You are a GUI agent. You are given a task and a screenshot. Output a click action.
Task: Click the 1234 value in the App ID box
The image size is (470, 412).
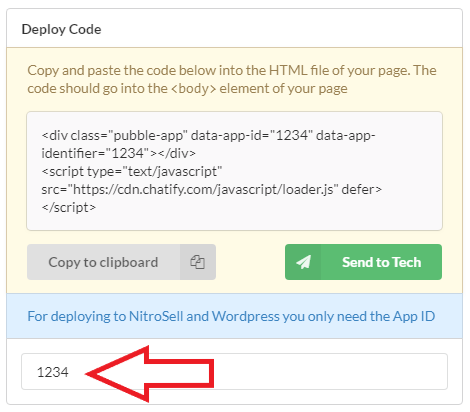point(53,372)
